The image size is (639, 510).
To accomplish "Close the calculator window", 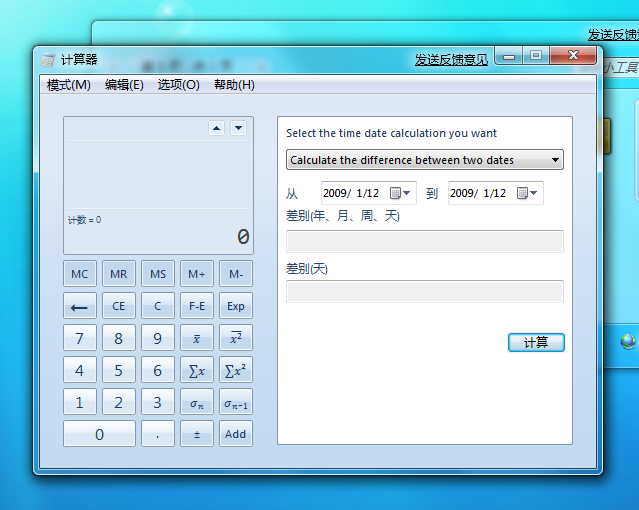I will [x=573, y=55].
